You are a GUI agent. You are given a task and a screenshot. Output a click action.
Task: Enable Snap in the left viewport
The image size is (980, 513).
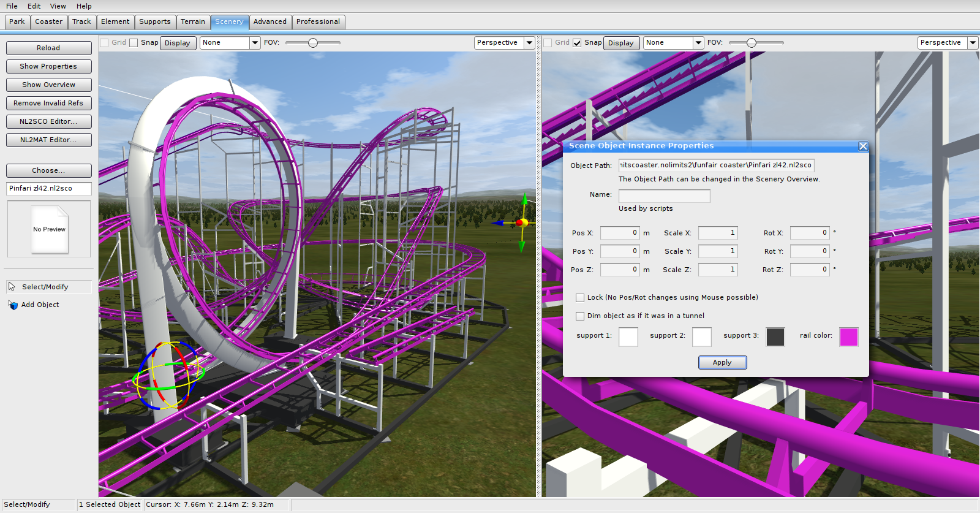pos(134,43)
